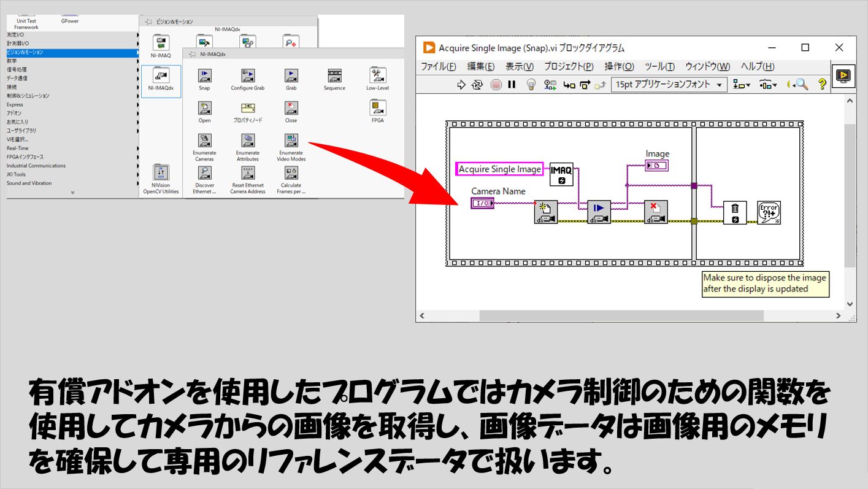Expand the Industrial Communications category

[x=73, y=166]
